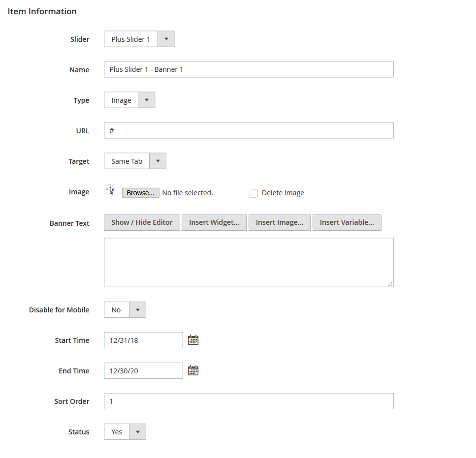Check the Delete Image checkbox
476x458 pixels.
coord(254,193)
